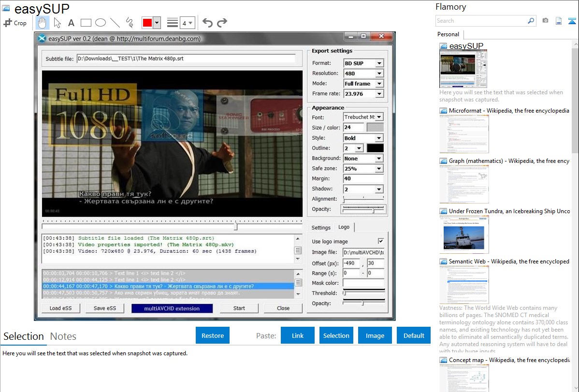The width and height of the screenshot is (579, 392).
Task: Click the Margin value field
Action: pyautogui.click(x=363, y=179)
